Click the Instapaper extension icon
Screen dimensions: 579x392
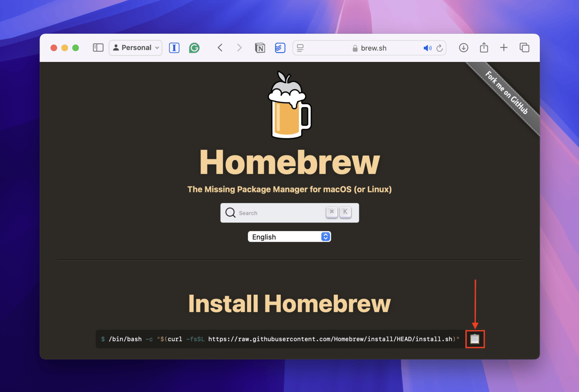[174, 48]
